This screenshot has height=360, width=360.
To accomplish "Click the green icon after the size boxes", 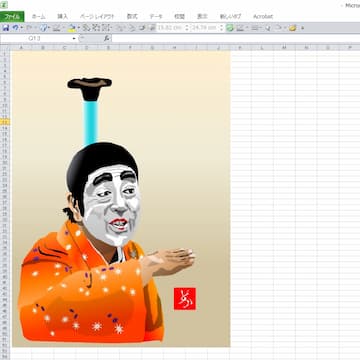I will pos(230,28).
